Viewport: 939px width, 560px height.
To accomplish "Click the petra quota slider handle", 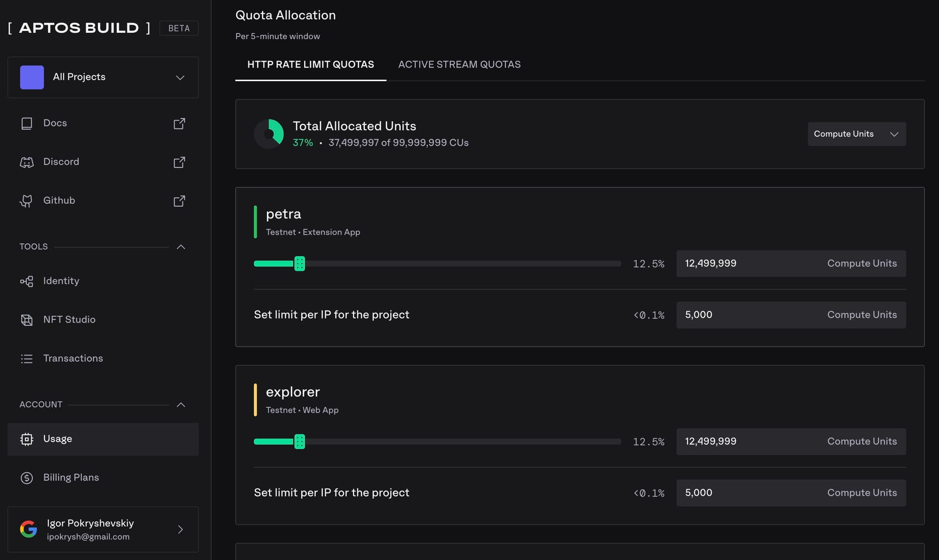I will pyautogui.click(x=300, y=264).
